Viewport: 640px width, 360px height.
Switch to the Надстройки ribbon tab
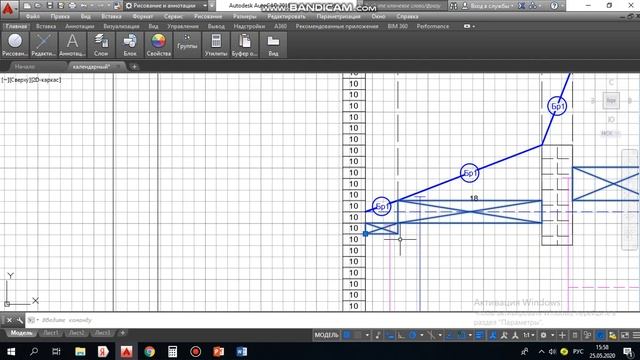(x=249, y=26)
